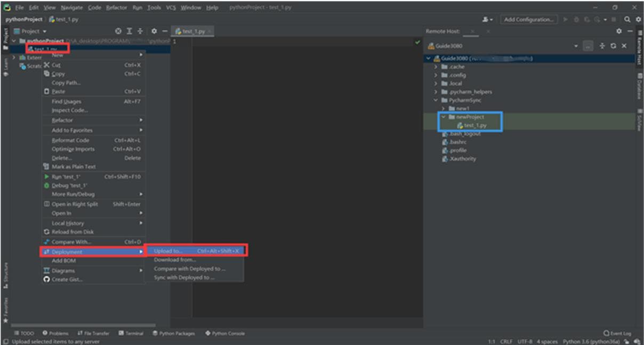Viewport: 644px width, 345px height.
Task: Expand the .cache remote folder
Action: tap(436, 67)
